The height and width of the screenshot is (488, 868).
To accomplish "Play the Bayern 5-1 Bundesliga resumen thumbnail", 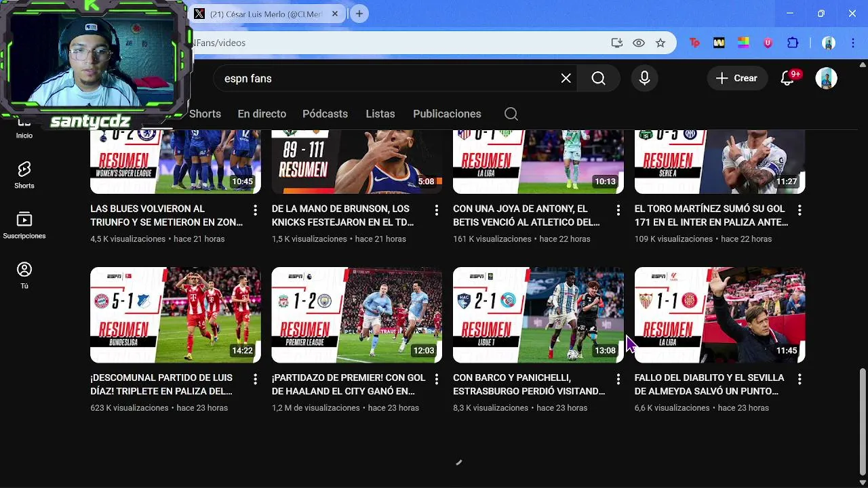I will point(176,315).
